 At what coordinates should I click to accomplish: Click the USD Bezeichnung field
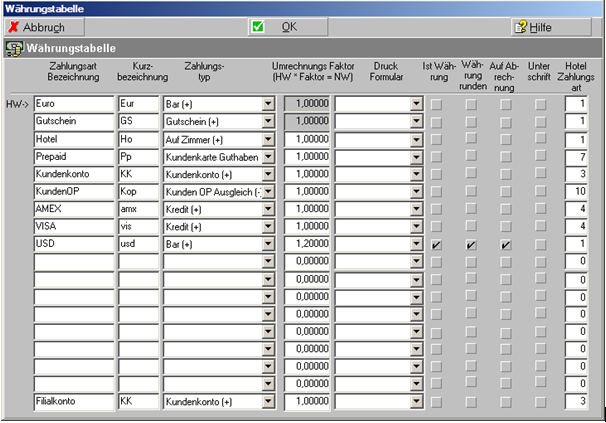coord(74,244)
